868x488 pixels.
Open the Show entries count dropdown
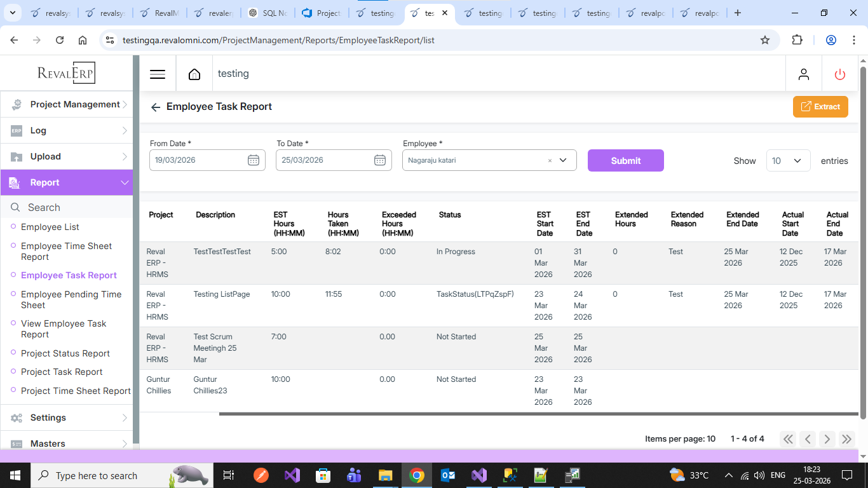point(788,161)
